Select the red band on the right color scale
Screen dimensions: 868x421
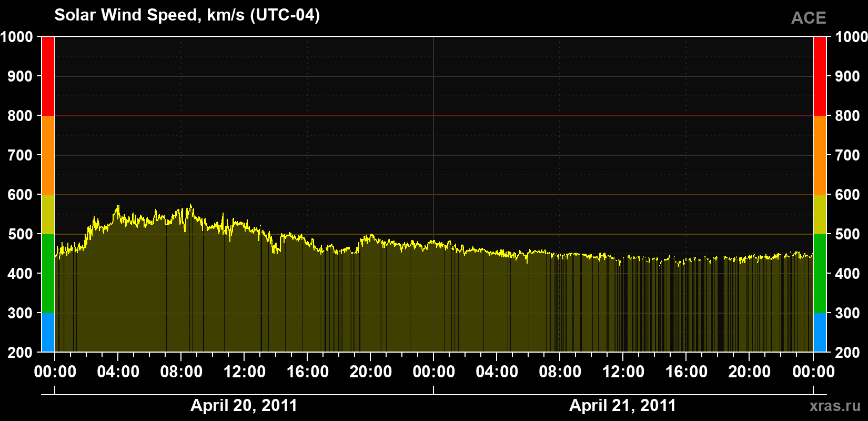click(x=820, y=76)
